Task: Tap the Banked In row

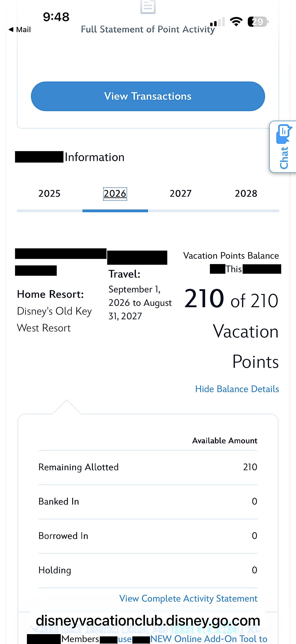Action: [x=148, y=501]
